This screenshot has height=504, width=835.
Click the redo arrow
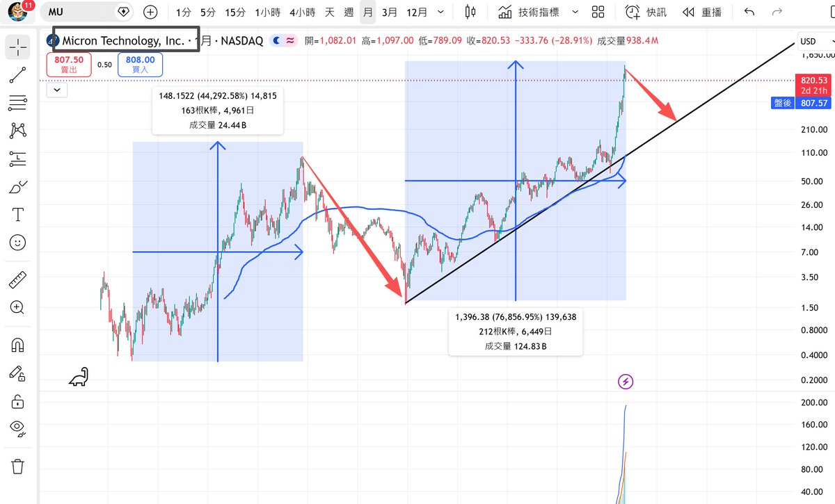point(777,12)
